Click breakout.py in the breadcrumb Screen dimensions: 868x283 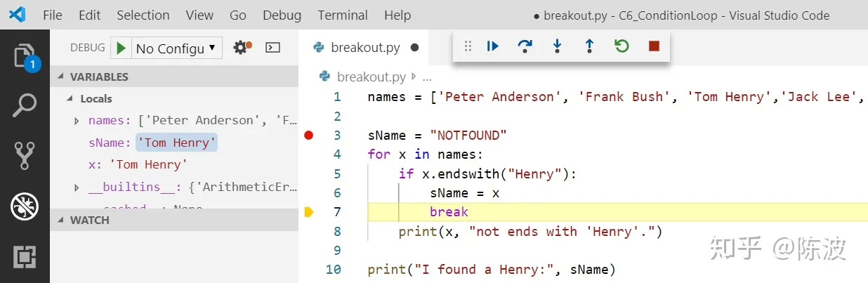point(372,77)
